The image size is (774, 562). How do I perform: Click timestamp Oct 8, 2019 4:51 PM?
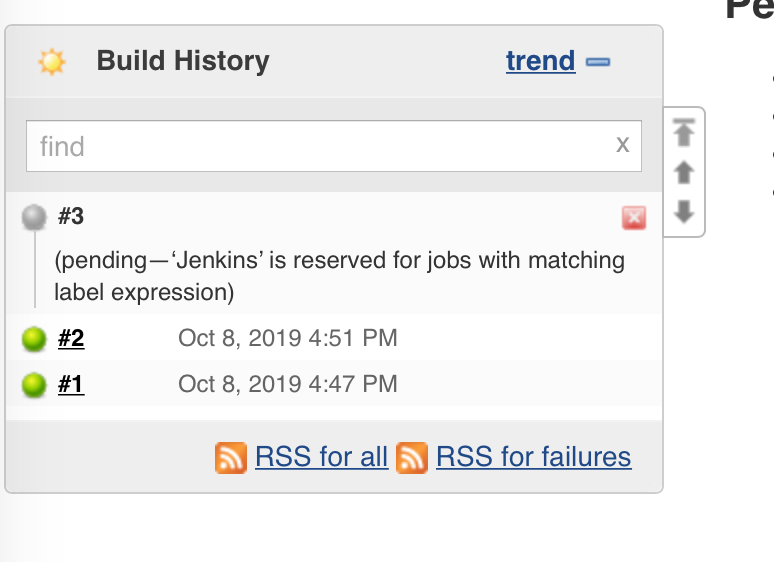click(x=288, y=338)
